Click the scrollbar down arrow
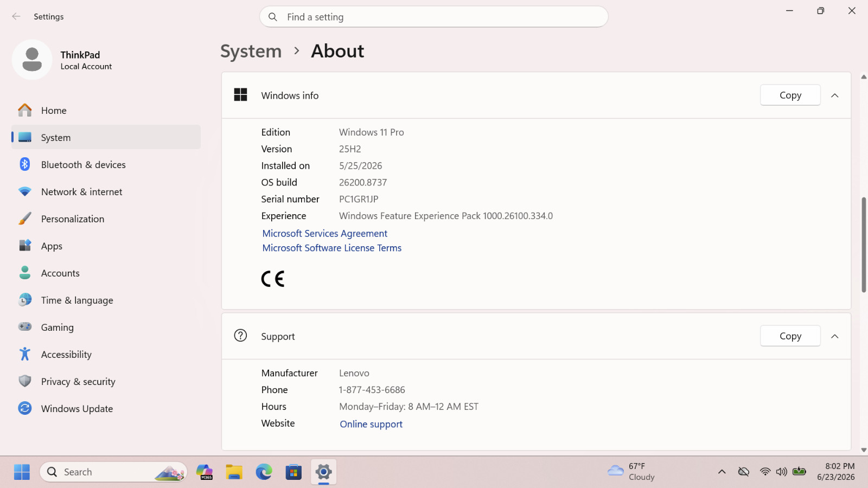 click(864, 450)
